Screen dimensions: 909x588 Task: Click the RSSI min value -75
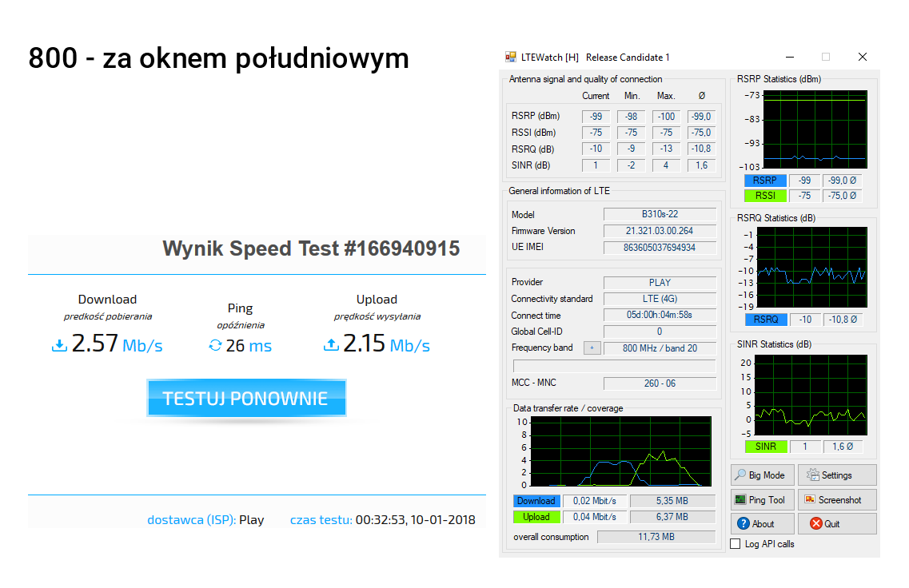632,133
